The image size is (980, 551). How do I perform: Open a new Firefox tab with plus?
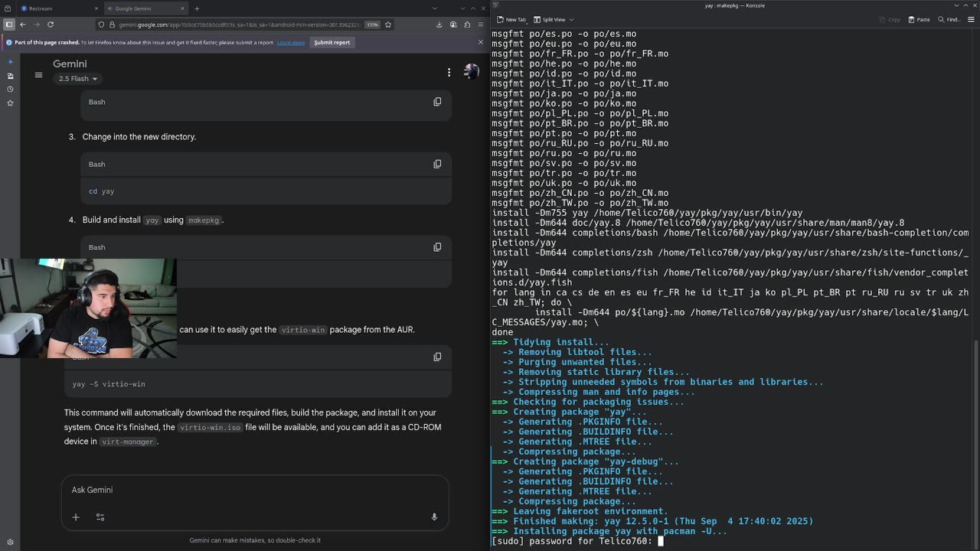coord(197,8)
